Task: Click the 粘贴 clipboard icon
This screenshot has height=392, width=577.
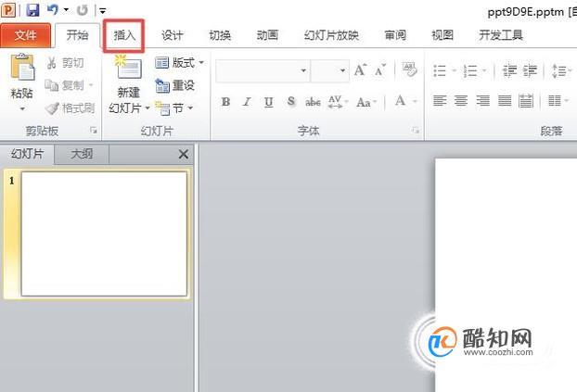Action: tap(22, 68)
